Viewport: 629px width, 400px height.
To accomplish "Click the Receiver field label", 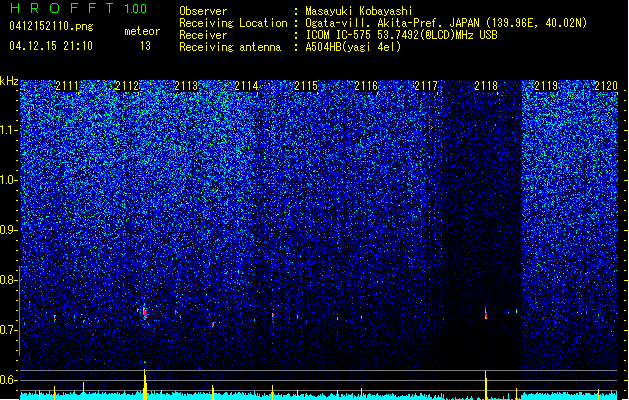I will pyautogui.click(x=203, y=35).
